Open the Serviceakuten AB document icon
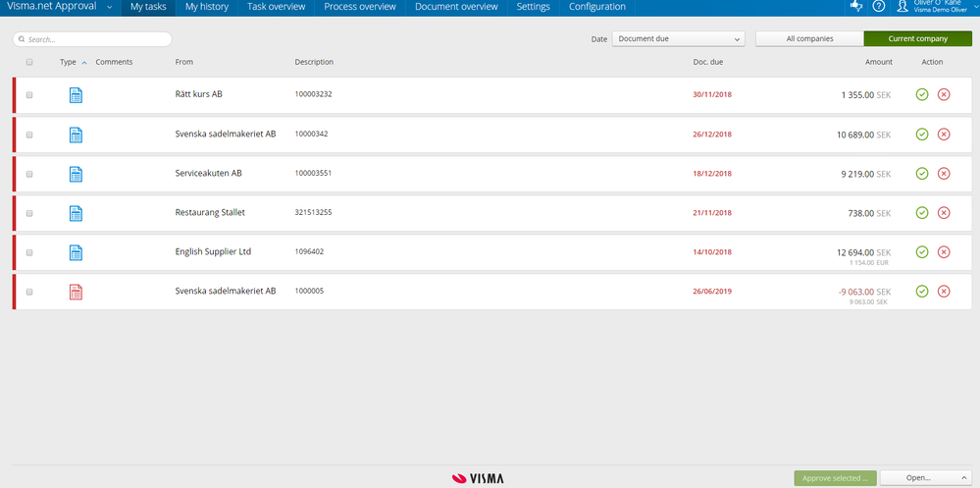 76,174
